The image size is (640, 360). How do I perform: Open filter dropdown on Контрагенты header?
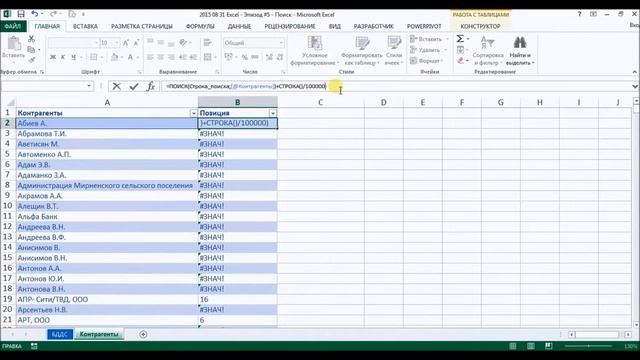(193, 113)
